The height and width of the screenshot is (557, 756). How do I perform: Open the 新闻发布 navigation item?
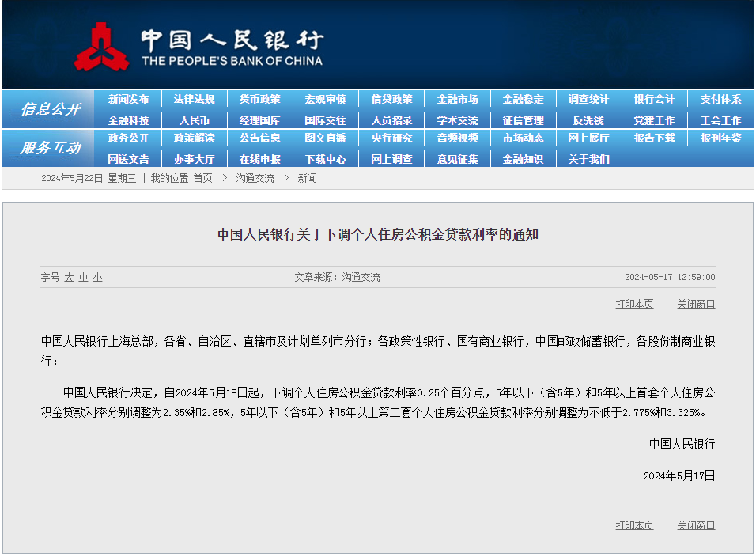128,99
